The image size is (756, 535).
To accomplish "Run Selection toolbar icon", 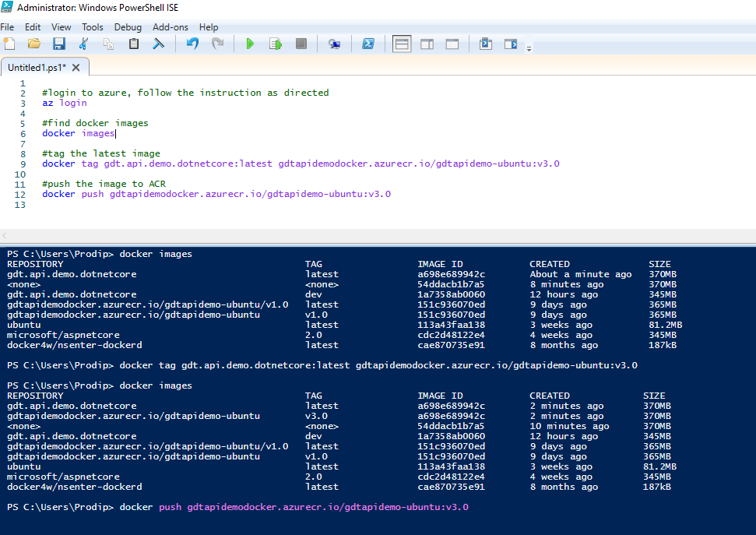I will (276, 44).
